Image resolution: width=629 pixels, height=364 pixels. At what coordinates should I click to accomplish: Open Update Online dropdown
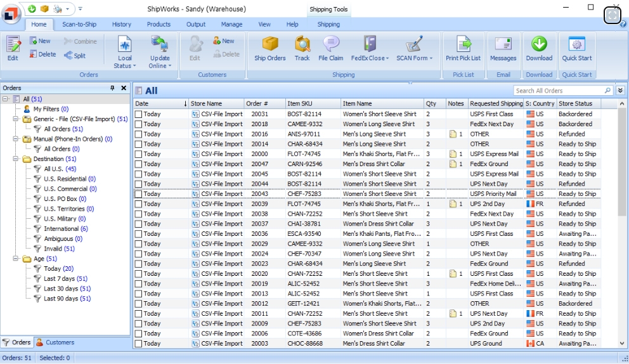click(160, 52)
